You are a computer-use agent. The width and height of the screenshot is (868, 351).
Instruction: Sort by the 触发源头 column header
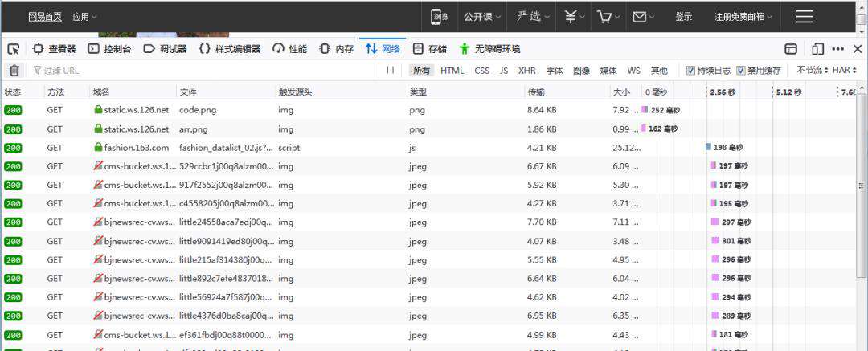[x=341, y=92]
